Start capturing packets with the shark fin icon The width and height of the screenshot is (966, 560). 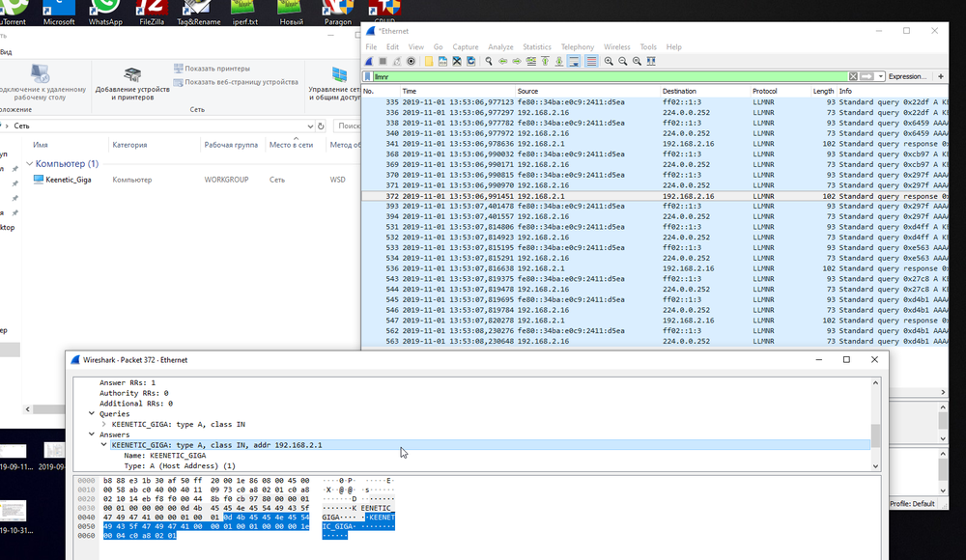tap(369, 61)
